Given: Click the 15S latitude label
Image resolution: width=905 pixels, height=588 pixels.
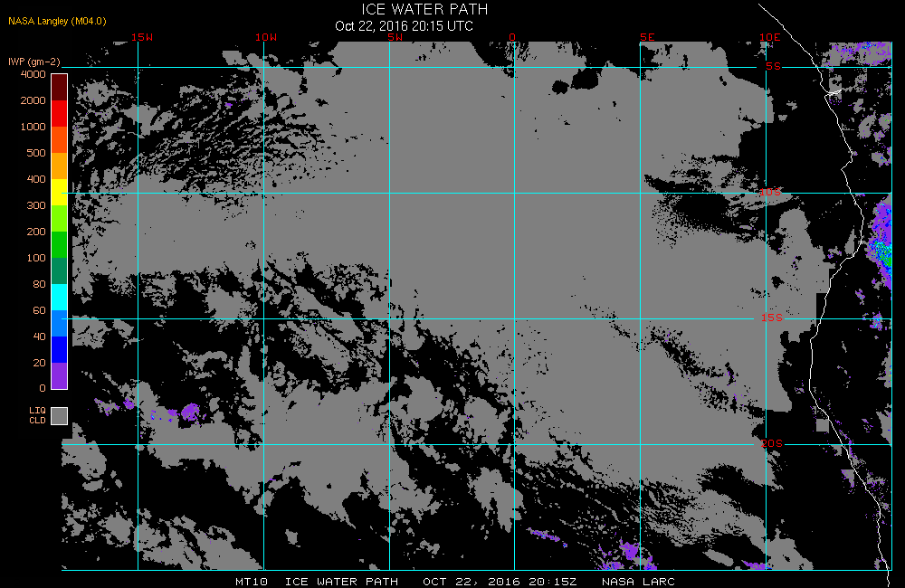Looking at the screenshot, I should click(772, 318).
